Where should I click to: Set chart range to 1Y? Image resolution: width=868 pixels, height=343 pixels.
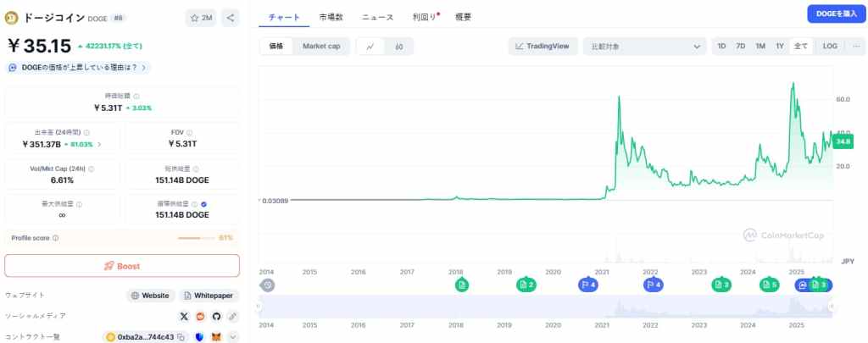[x=780, y=47]
